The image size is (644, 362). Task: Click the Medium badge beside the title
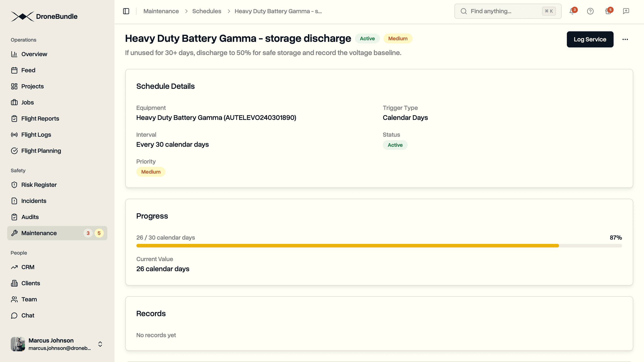pos(398,38)
